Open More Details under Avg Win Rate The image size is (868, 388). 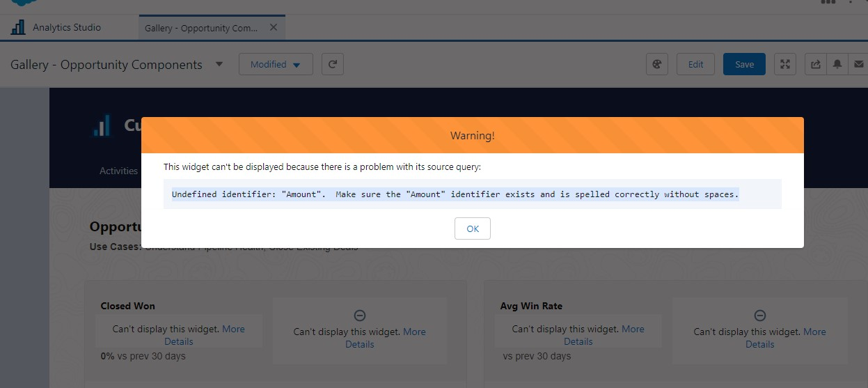coord(604,335)
